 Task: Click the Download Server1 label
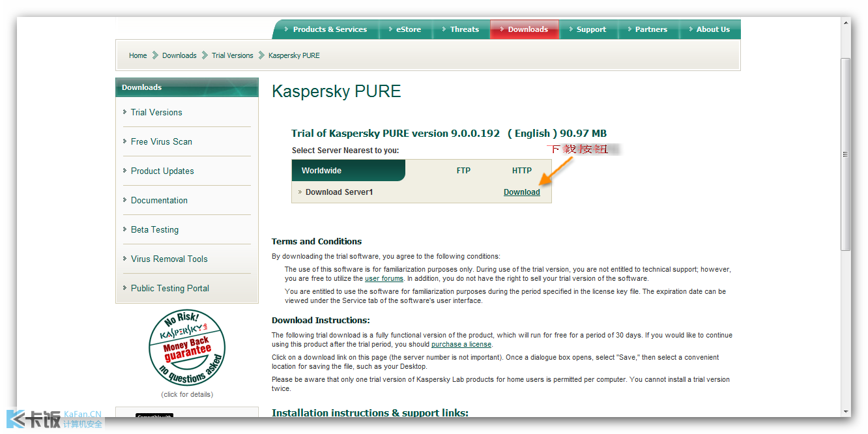pyautogui.click(x=339, y=192)
